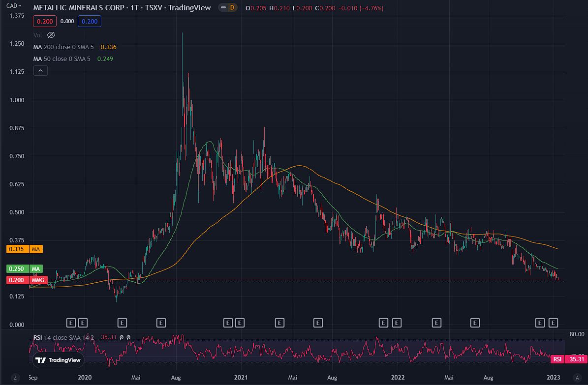The image size is (588, 385).
Task: Toggle auto scale with the A button
Action: (x=576, y=378)
